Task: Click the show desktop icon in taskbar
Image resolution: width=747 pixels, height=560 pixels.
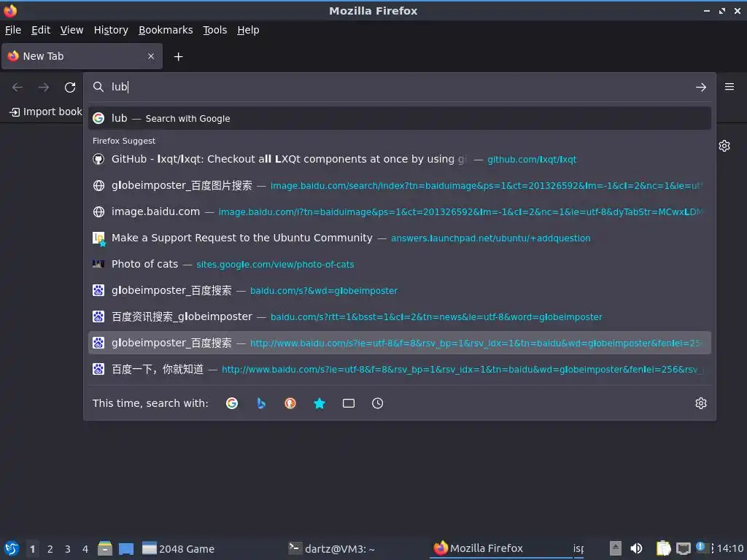Action: pyautogui.click(x=126, y=548)
